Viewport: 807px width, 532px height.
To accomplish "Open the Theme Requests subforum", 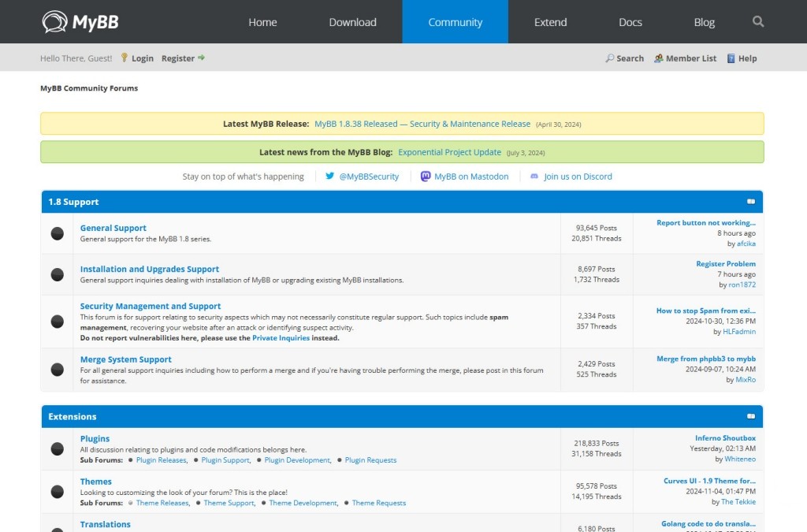I will [379, 503].
